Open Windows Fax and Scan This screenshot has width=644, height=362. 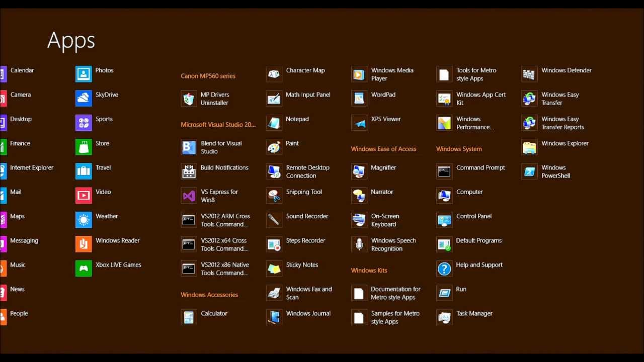click(x=309, y=293)
